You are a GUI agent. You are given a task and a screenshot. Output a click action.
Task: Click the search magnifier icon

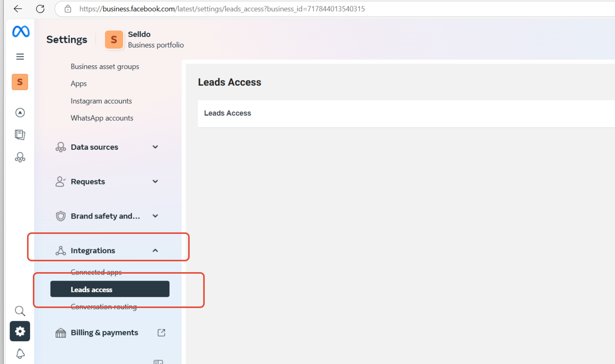click(x=20, y=311)
